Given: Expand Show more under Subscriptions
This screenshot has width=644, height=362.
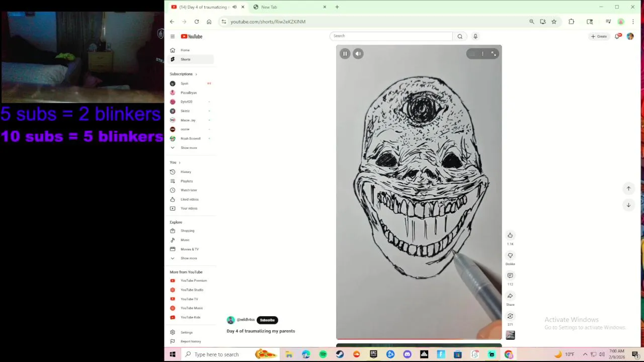Looking at the screenshot, I should [189, 148].
